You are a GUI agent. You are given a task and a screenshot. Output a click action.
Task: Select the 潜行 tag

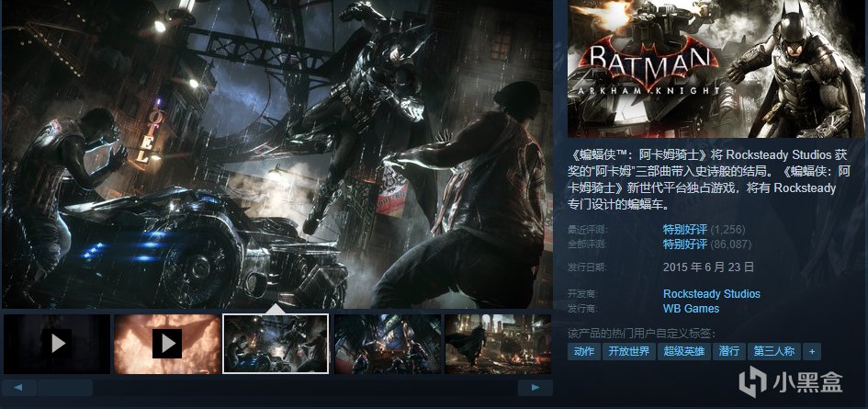pyautogui.click(x=728, y=351)
